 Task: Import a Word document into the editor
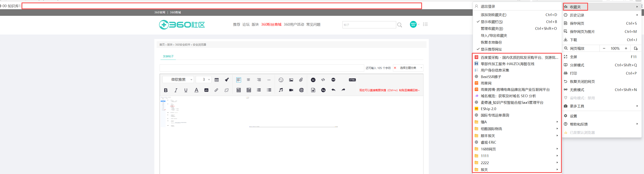[x=313, y=90]
